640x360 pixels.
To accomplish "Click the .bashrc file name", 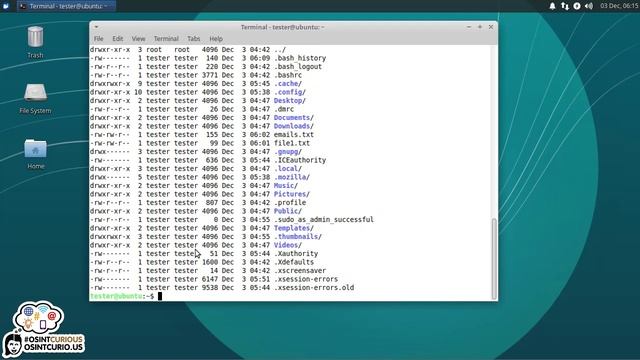I will pos(288,75).
